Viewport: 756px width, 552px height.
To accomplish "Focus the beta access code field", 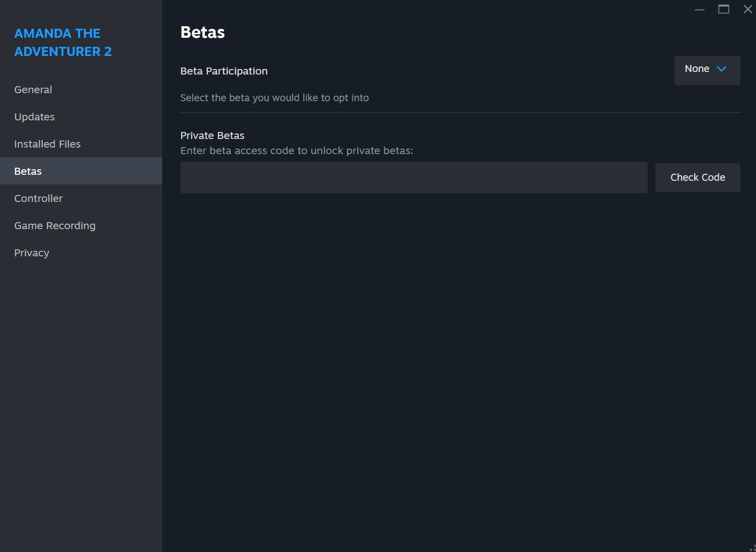I will click(x=414, y=177).
